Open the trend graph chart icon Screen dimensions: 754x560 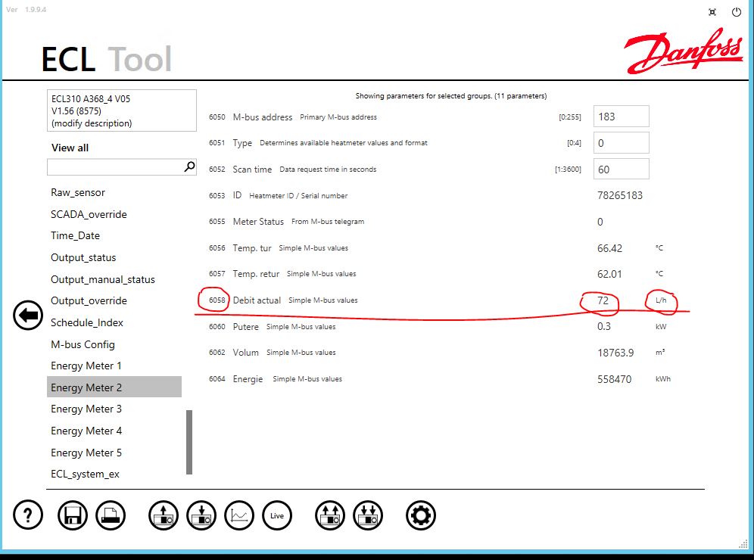239,515
